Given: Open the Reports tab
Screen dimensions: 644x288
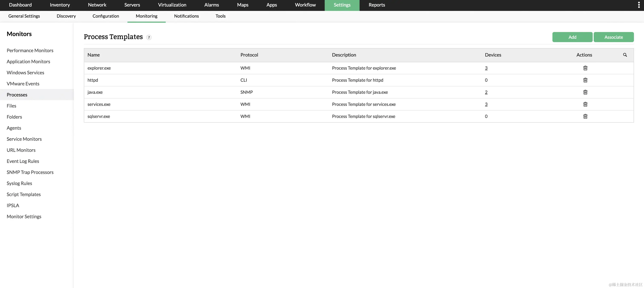Looking at the screenshot, I should click(377, 5).
